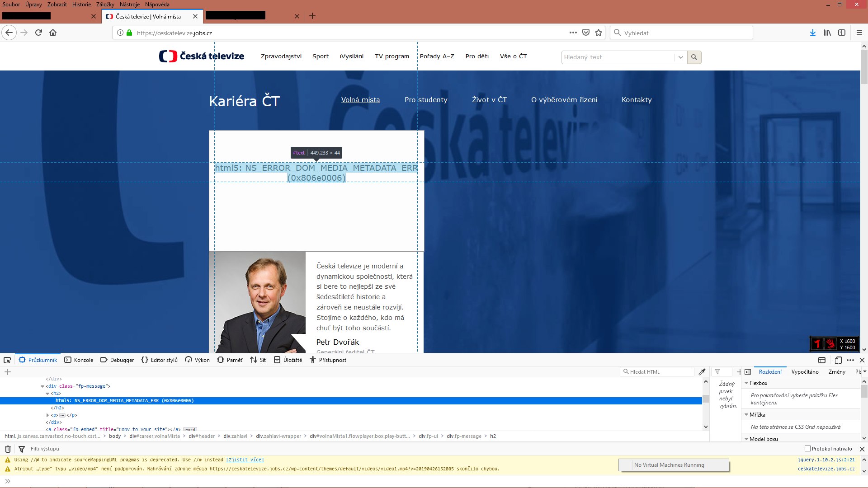Select an iframe as target document icon
Screen dimensions: 868x488
click(822, 360)
